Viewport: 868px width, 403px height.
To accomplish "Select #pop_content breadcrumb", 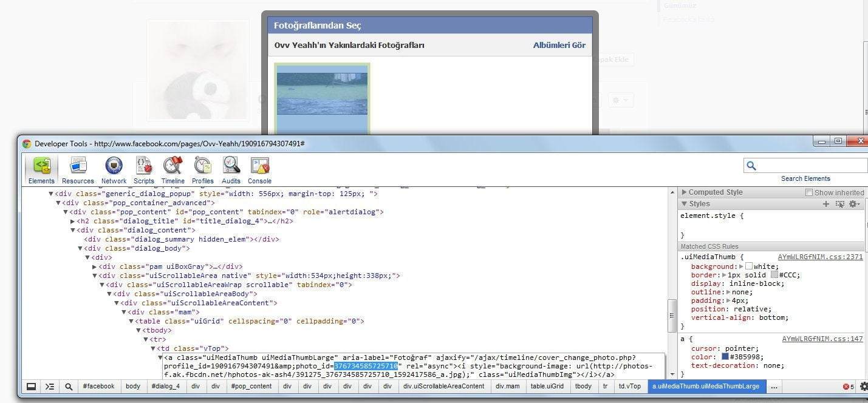I will (251, 386).
